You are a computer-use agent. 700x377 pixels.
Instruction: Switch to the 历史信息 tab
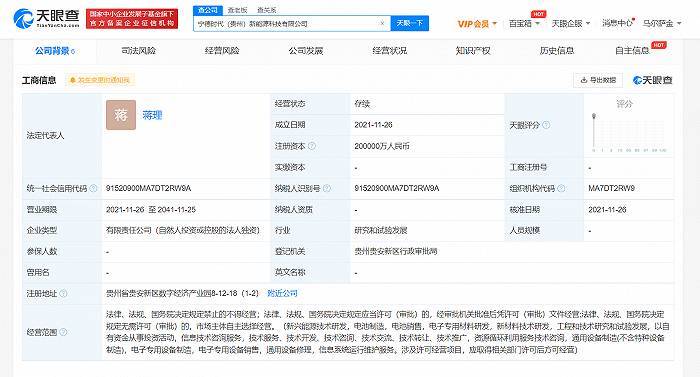pyautogui.click(x=557, y=51)
